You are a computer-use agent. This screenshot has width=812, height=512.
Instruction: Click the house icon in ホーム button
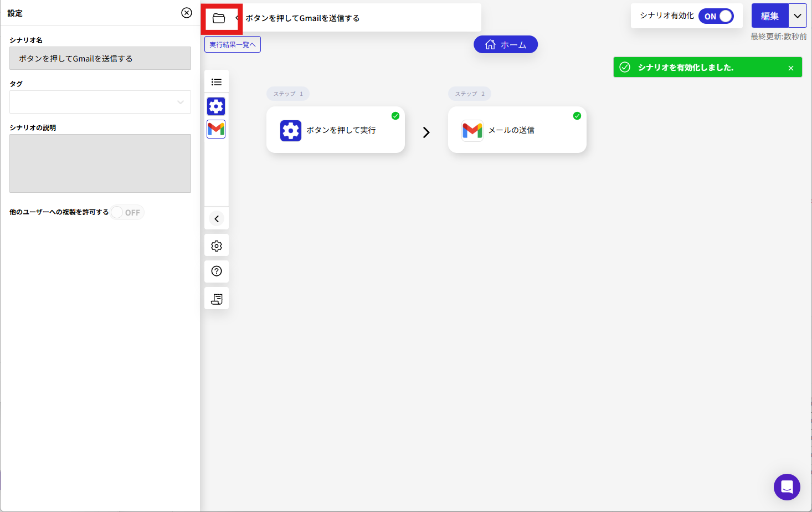click(490, 44)
